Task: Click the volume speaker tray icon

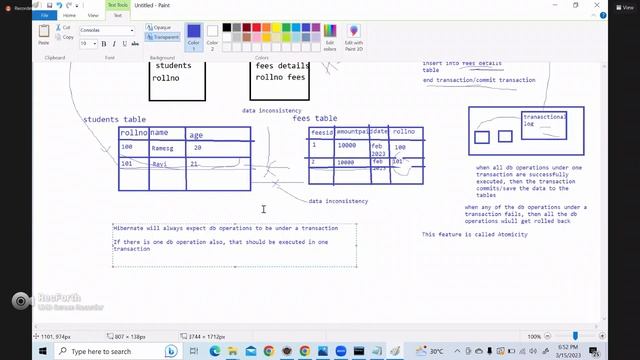Action: tap(533, 351)
